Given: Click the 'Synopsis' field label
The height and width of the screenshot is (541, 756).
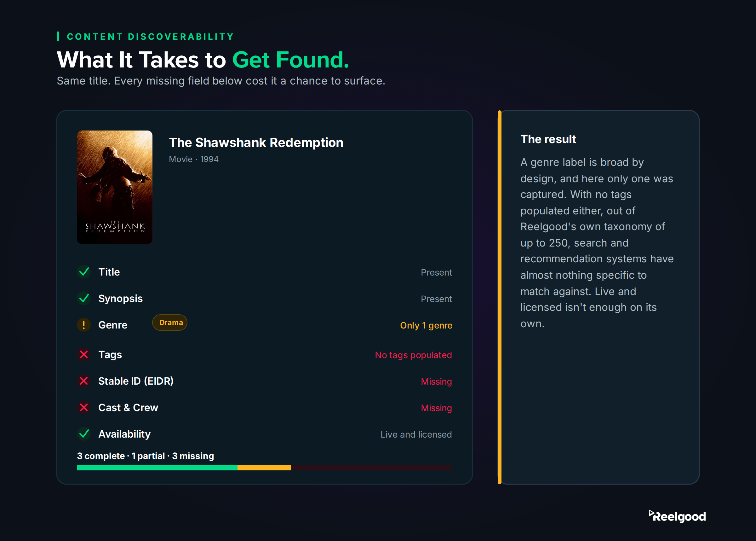Looking at the screenshot, I should point(120,299).
